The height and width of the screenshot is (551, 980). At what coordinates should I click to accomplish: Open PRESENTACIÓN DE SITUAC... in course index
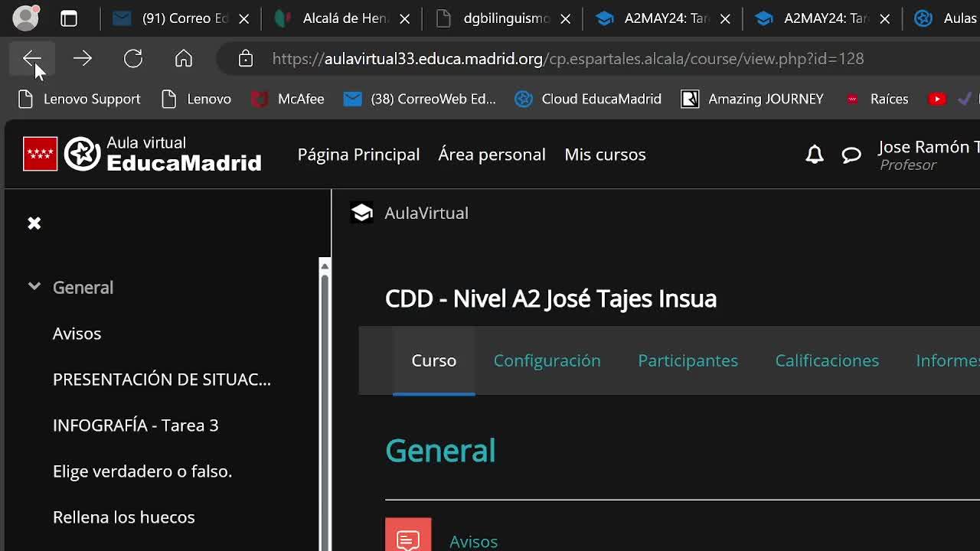(162, 380)
